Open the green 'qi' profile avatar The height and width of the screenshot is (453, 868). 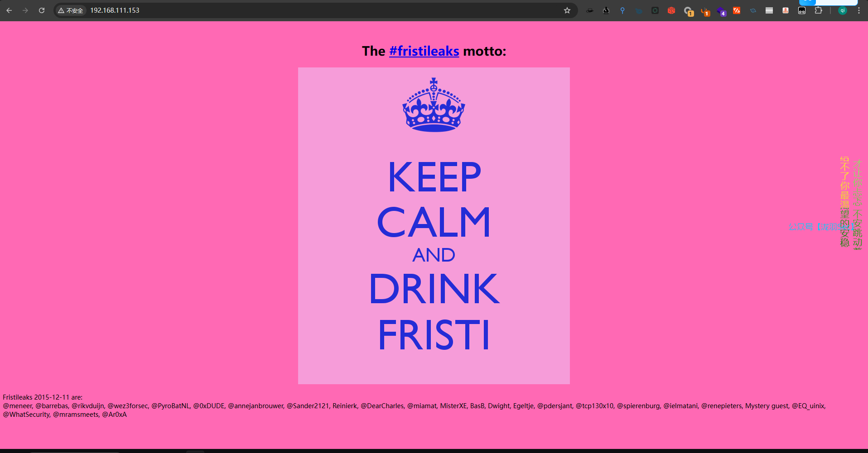click(843, 10)
